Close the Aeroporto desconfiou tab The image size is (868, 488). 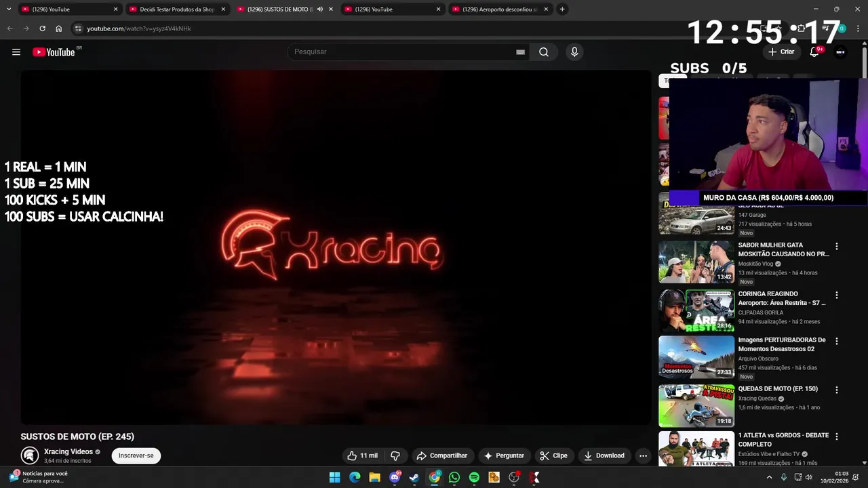coord(546,9)
